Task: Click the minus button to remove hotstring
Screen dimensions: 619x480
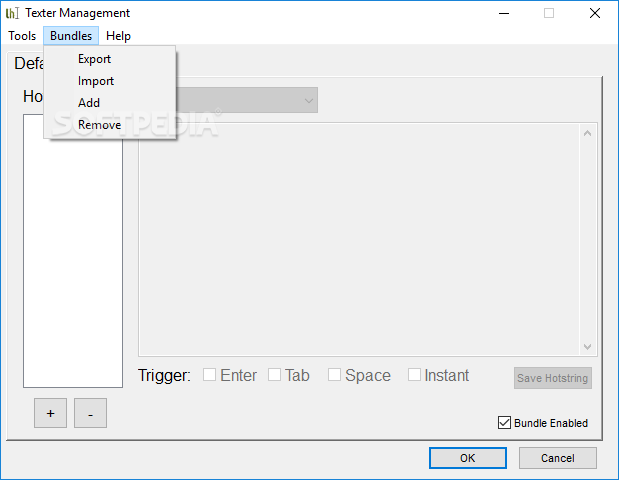Action: point(90,413)
